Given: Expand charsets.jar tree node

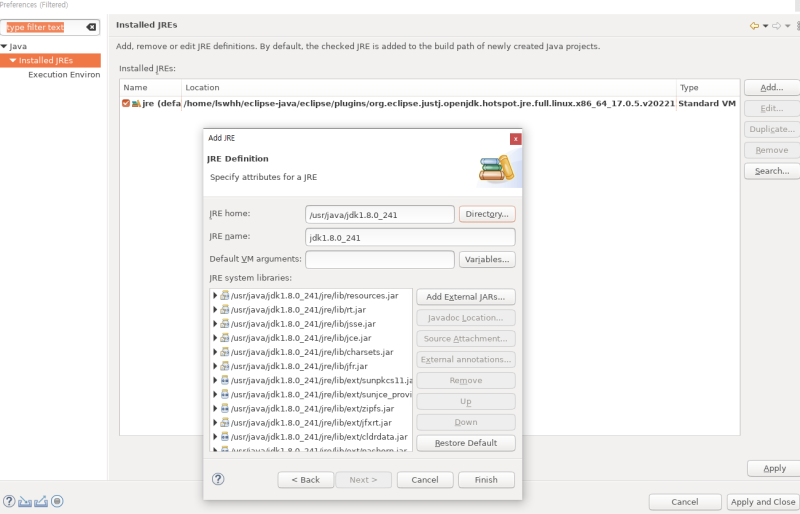Looking at the screenshot, I should point(215,352).
